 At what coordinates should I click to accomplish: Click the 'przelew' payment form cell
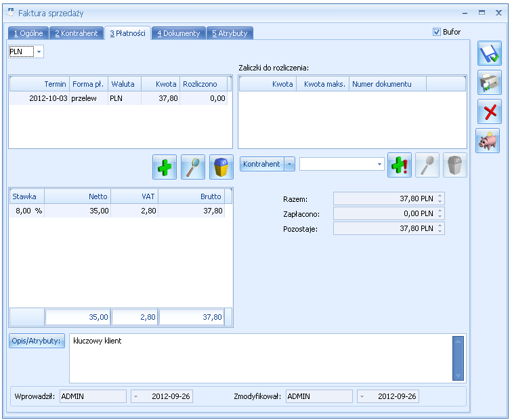[x=89, y=98]
